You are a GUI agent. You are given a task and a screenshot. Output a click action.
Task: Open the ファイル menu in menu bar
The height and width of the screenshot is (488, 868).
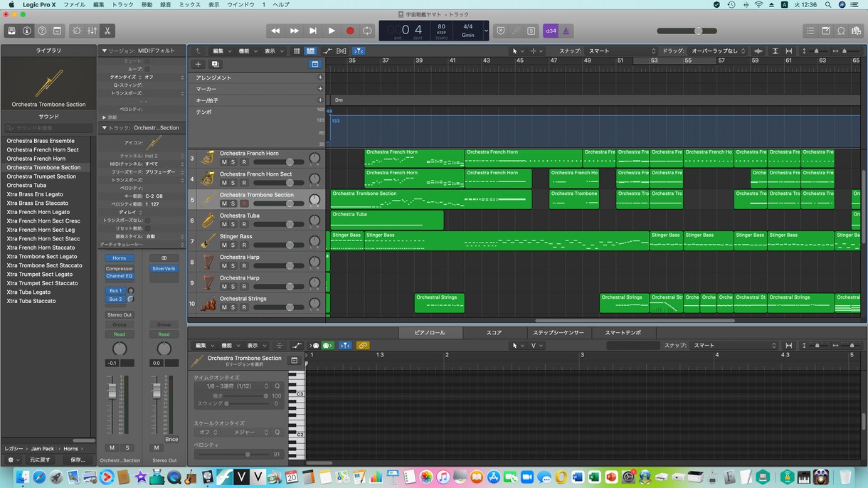point(74,4)
